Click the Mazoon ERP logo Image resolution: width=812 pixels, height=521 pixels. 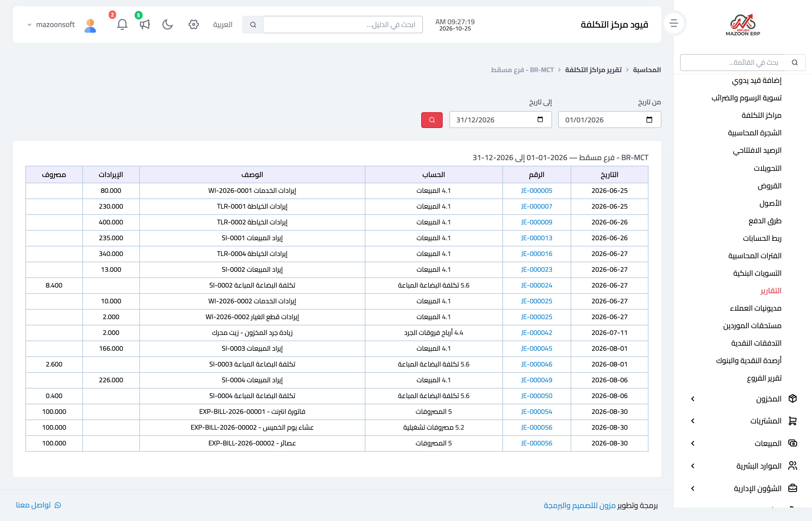pos(743,25)
